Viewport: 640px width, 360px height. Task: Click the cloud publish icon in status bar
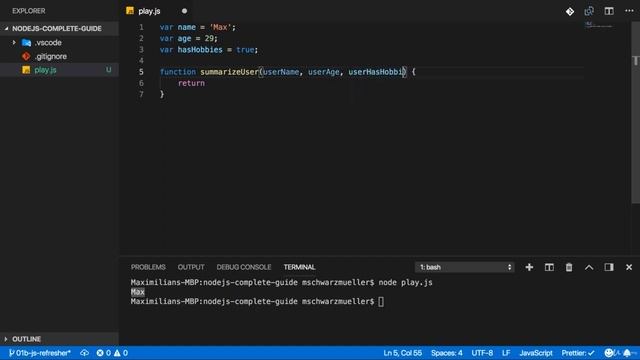click(x=84, y=353)
